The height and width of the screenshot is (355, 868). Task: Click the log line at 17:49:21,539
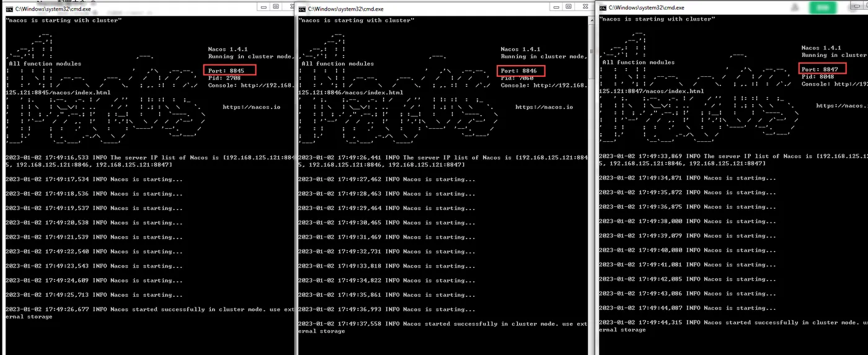94,237
